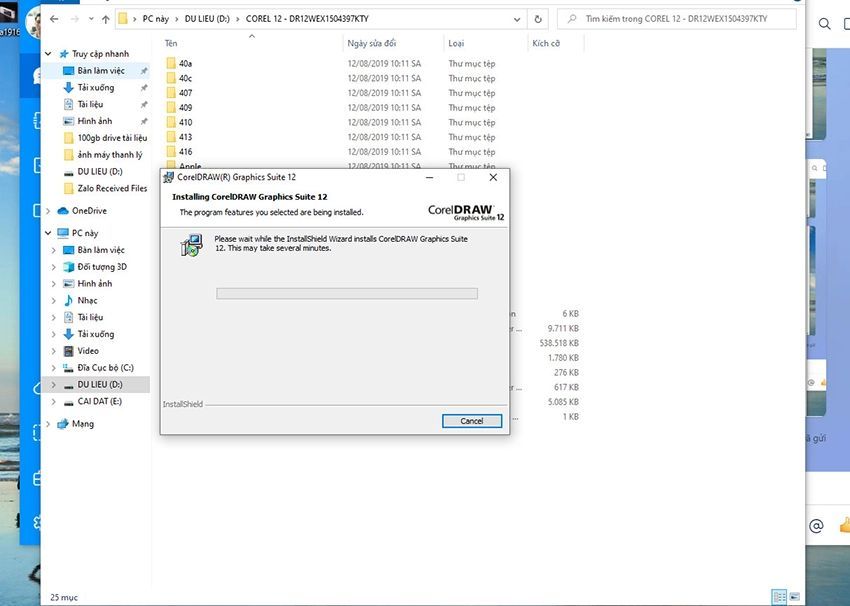The image size is (850, 606).
Task: Click the DU LIEU (D:) breadcrumb
Action: 207,19
